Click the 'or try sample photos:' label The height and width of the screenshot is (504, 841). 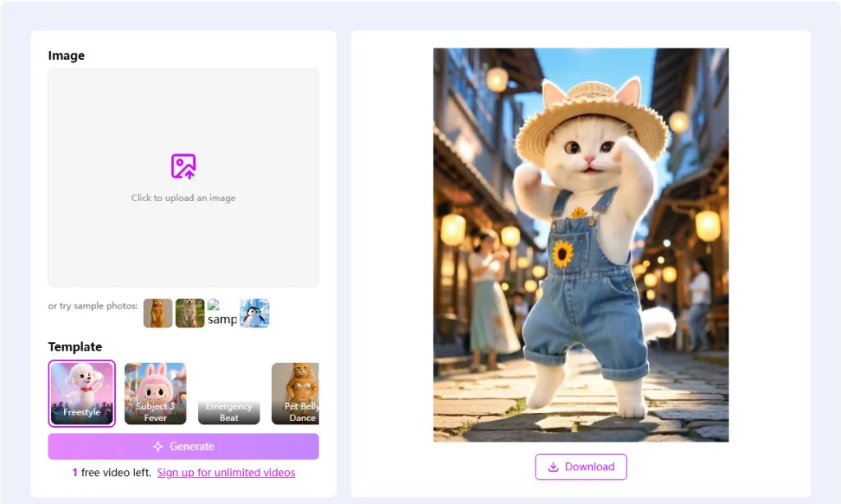tap(93, 306)
